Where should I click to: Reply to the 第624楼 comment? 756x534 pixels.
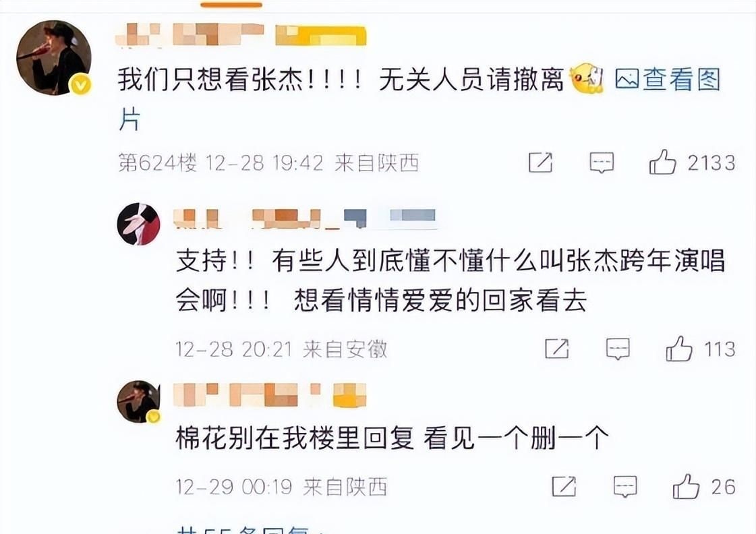point(602,162)
